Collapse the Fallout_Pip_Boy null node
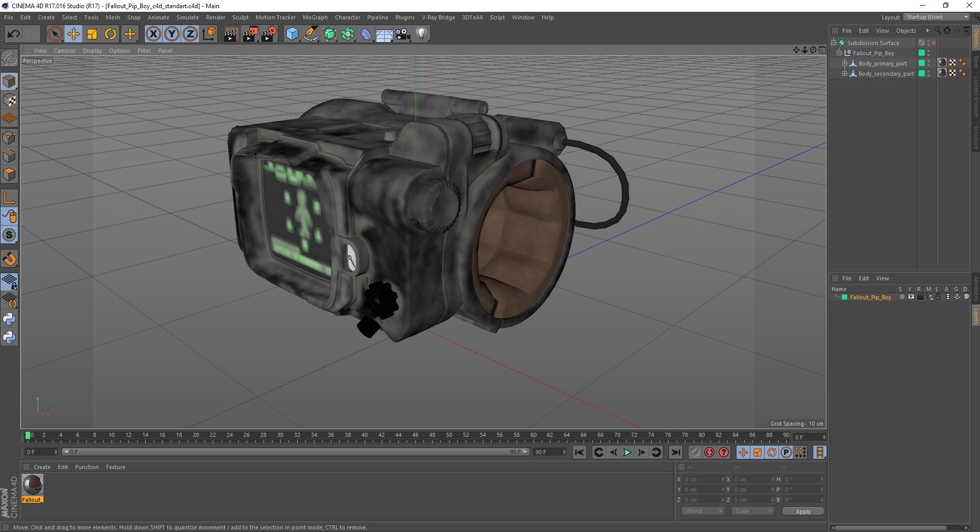 pos(839,53)
